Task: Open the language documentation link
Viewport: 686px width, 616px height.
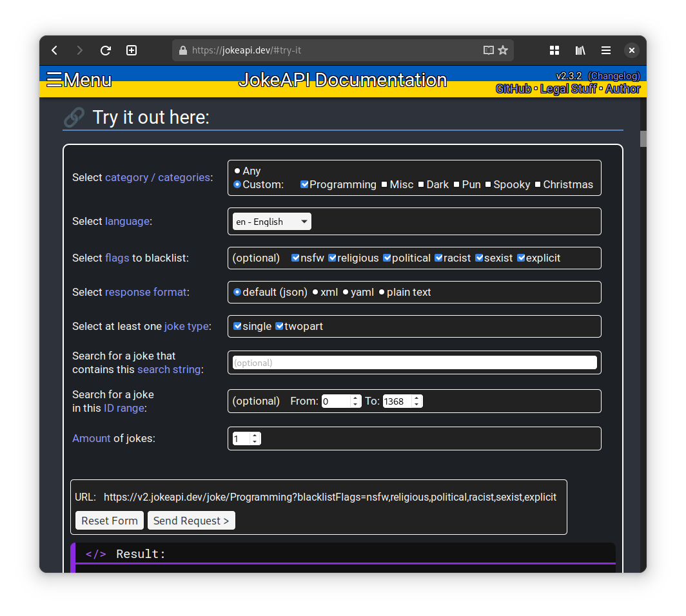Action: [x=127, y=221]
